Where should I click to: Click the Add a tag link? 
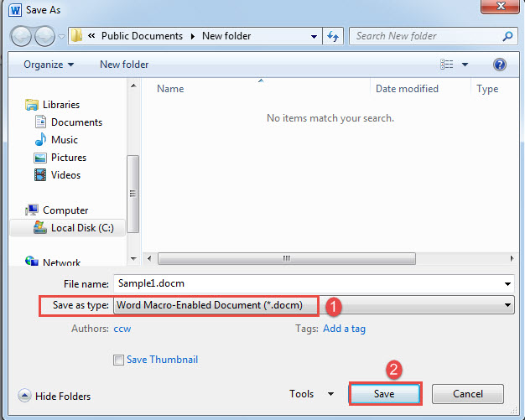[344, 329]
